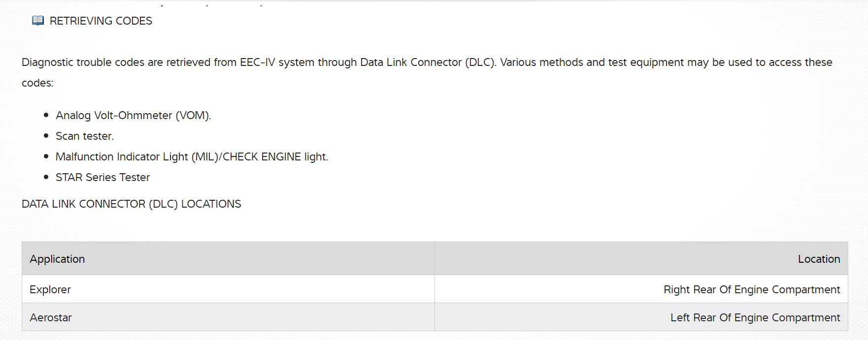
Task: Click the bullet dot before STAR Series Tester
Action: 46,177
